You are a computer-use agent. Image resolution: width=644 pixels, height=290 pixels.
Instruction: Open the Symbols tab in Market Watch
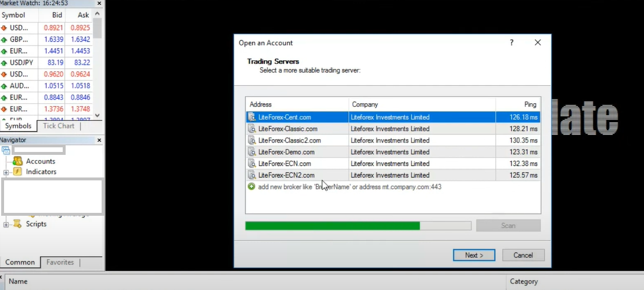coord(18,126)
